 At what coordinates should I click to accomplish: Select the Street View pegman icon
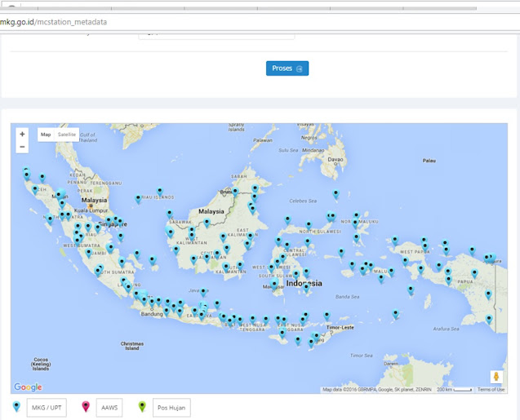click(496, 377)
